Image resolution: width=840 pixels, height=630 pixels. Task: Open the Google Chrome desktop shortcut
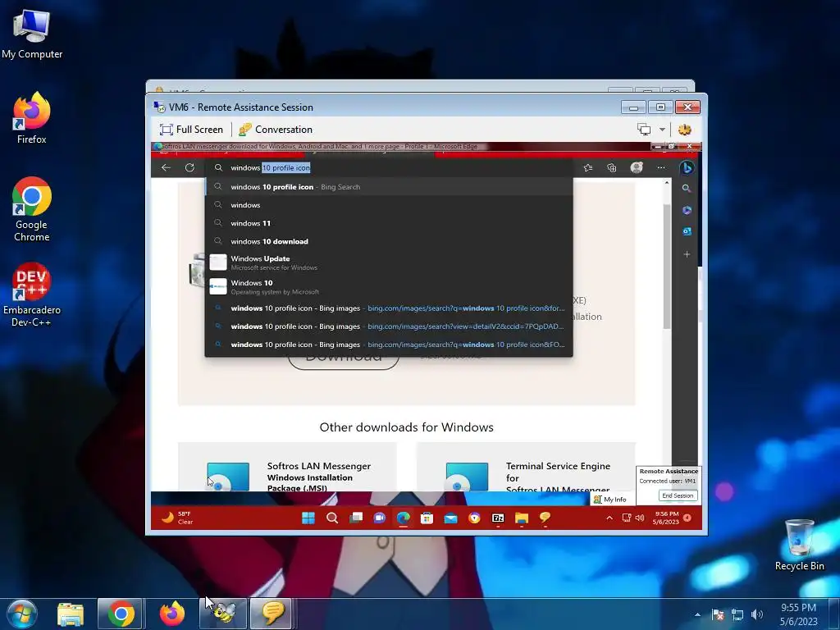(32, 209)
